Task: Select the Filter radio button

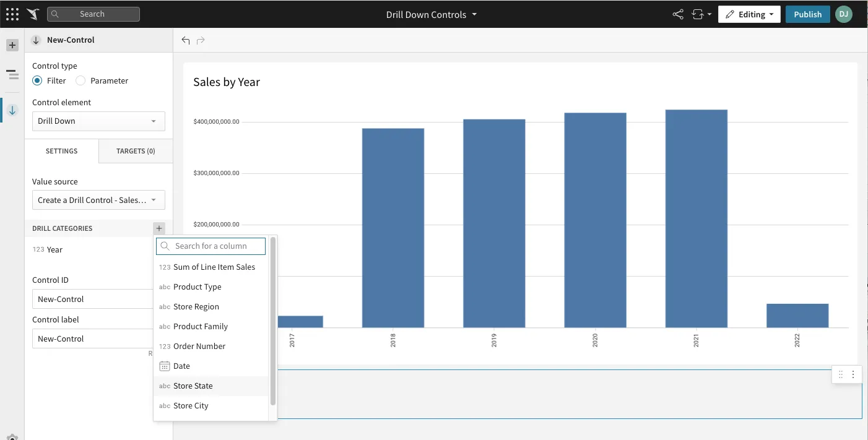Action: click(37, 80)
